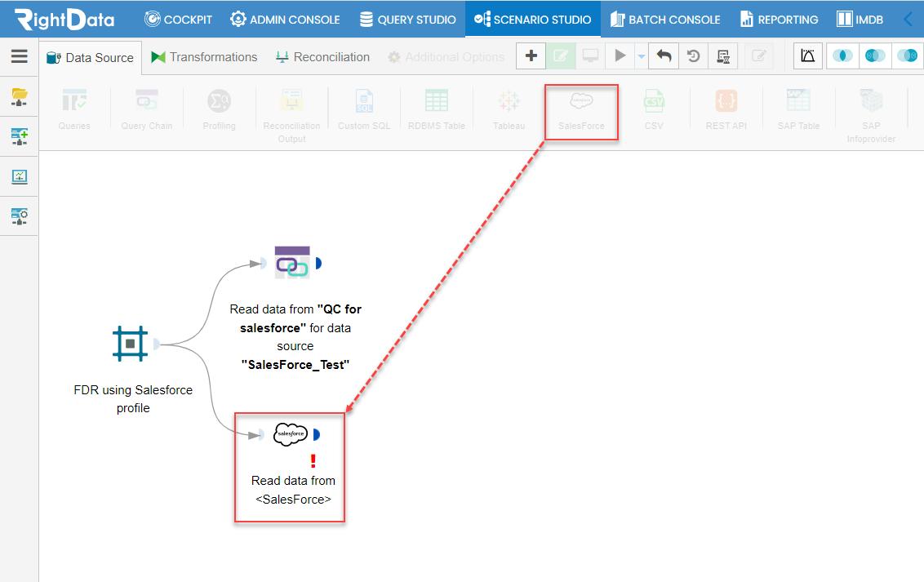Toggle the first Venn diagram view option
The height and width of the screenshot is (582, 924).
842,56
